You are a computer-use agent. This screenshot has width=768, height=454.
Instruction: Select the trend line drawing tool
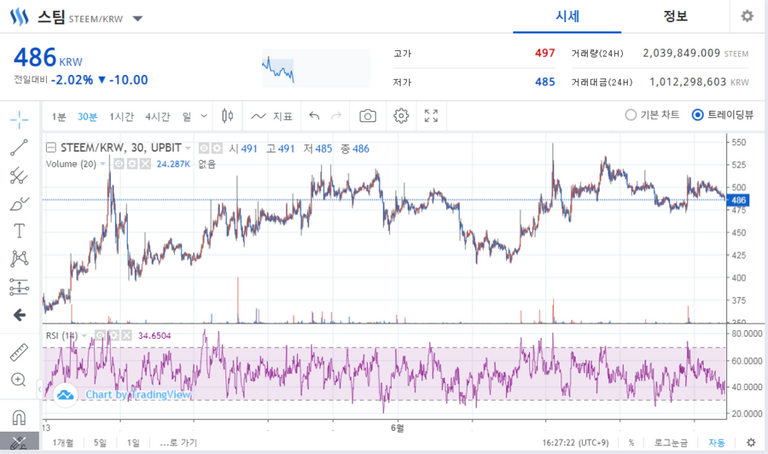[19, 147]
